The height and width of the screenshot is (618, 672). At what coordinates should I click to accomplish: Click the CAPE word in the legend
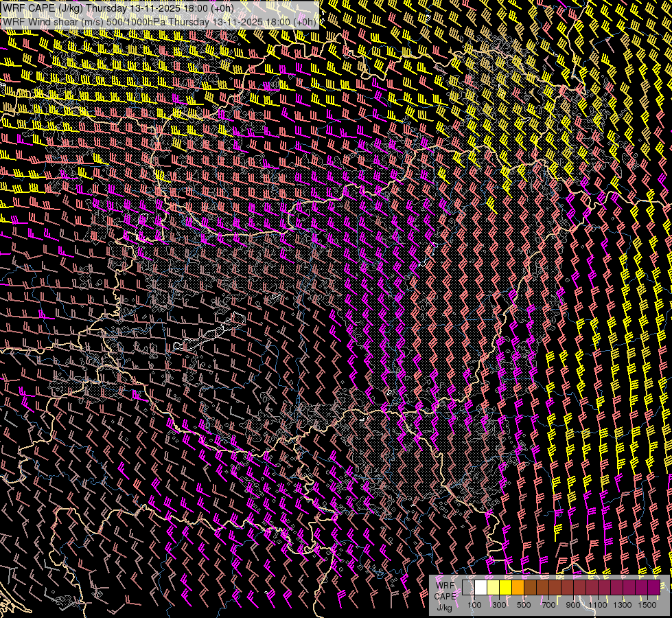click(x=445, y=597)
